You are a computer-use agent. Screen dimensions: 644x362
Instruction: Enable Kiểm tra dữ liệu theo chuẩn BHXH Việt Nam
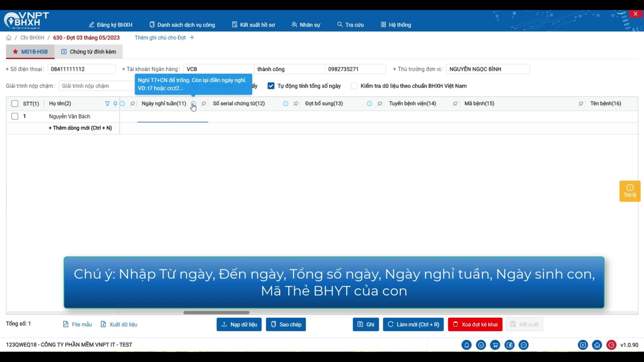click(354, 86)
